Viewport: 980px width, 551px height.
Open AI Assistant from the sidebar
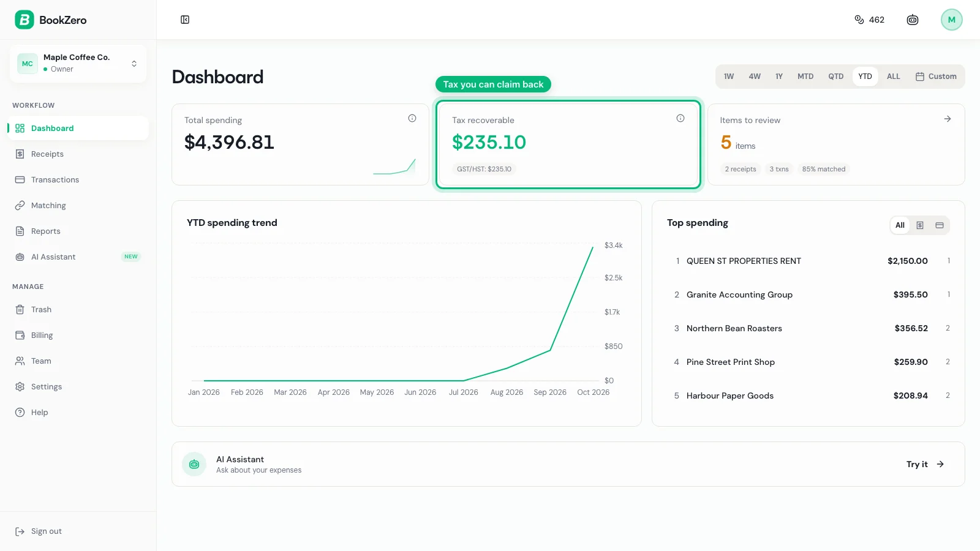point(78,257)
